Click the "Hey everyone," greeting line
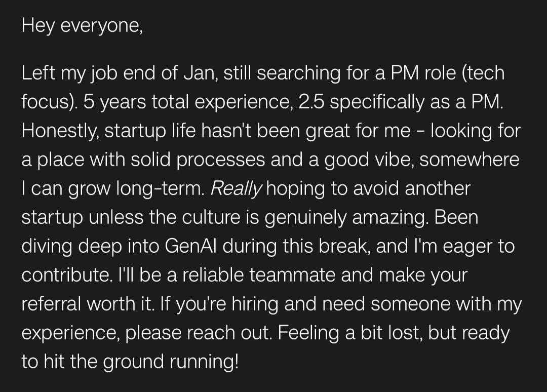This screenshot has width=547, height=392. 83,26
